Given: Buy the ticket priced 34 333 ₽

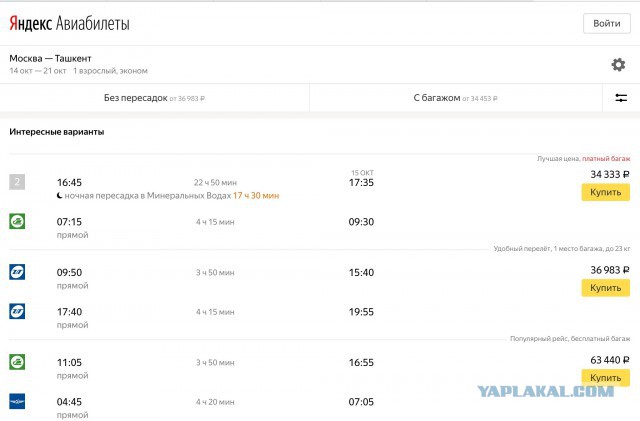Looking at the screenshot, I should point(605,192).
